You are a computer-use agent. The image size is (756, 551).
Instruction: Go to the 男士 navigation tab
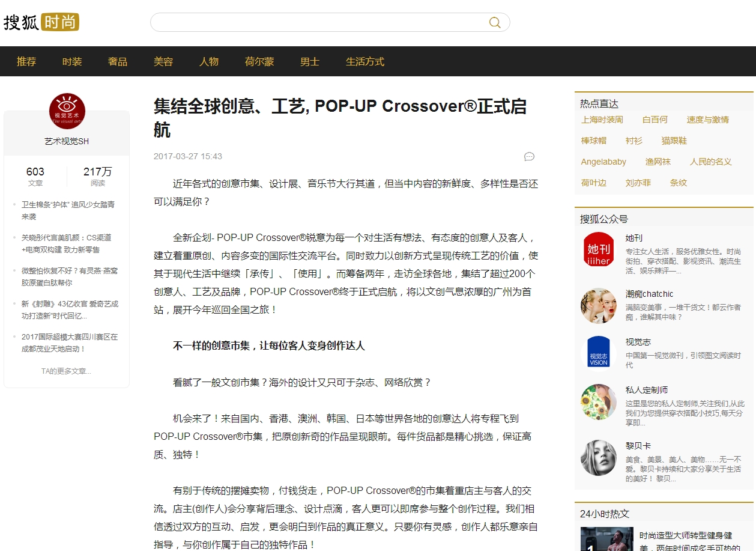click(310, 61)
